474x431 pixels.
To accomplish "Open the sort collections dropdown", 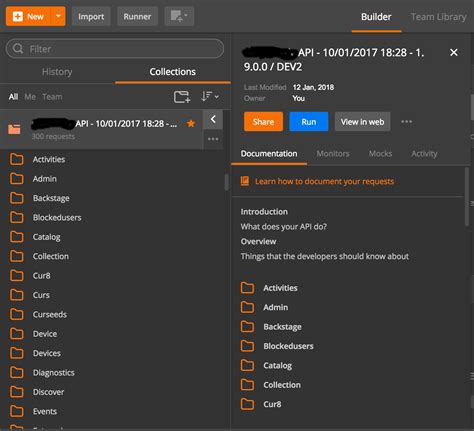I will 210,96.
